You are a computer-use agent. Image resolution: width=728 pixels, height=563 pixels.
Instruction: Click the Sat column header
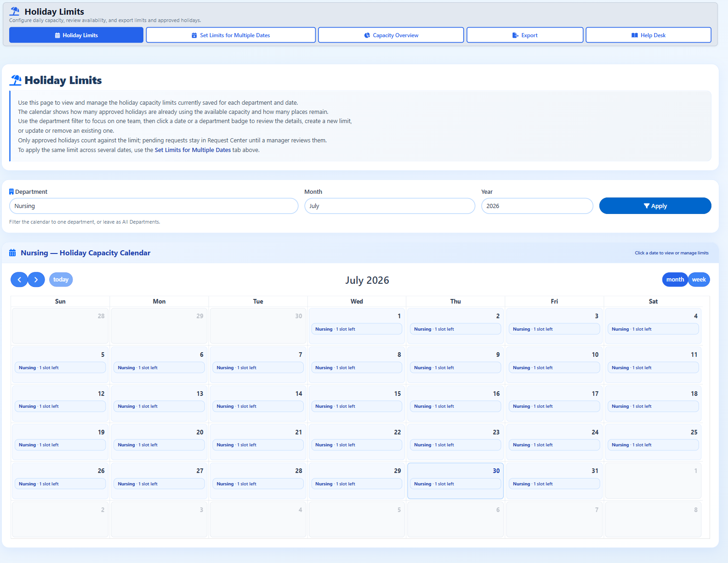tap(653, 301)
